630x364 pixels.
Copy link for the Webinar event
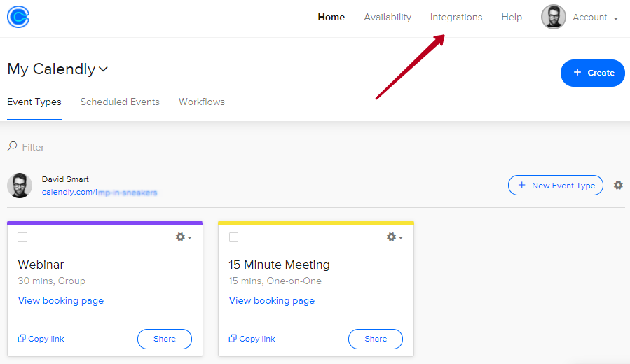tap(41, 339)
